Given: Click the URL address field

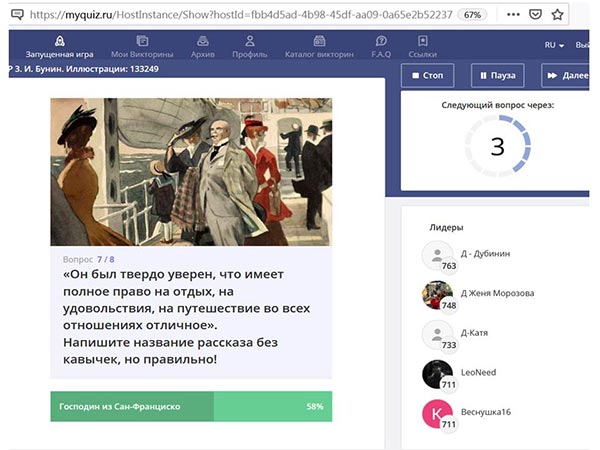Looking at the screenshot, I should point(241,15).
